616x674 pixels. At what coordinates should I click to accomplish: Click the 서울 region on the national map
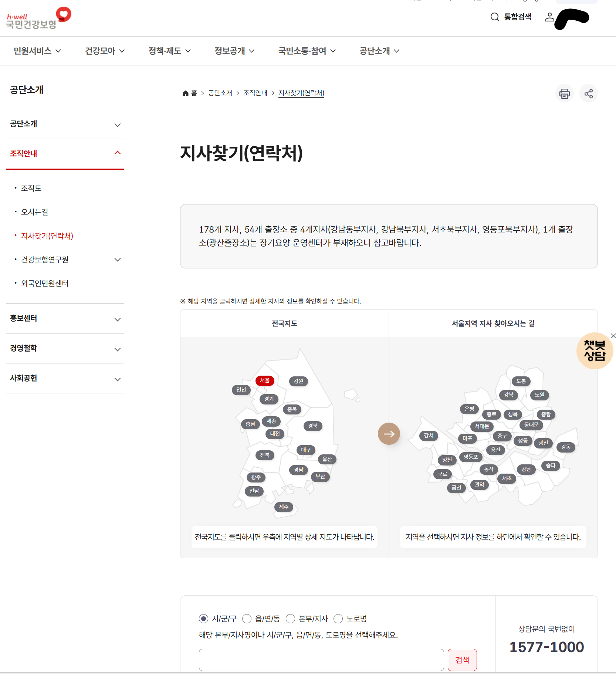264,380
